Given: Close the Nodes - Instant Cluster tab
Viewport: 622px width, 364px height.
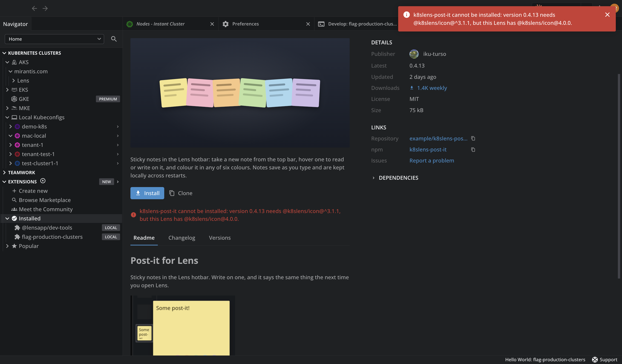Looking at the screenshot, I should click(212, 24).
